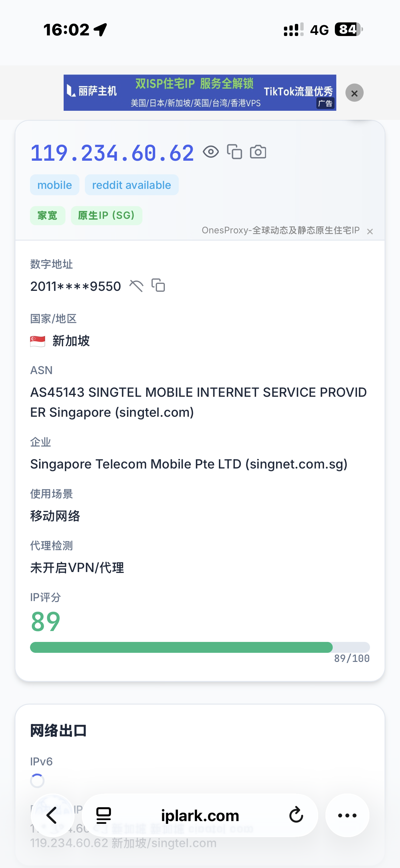This screenshot has width=400, height=868.
Task: Open the browser tabs/reader icon
Action: click(104, 815)
